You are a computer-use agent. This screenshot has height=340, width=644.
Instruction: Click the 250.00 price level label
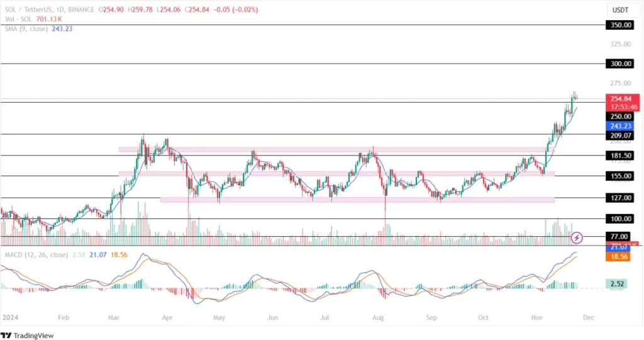[620, 116]
